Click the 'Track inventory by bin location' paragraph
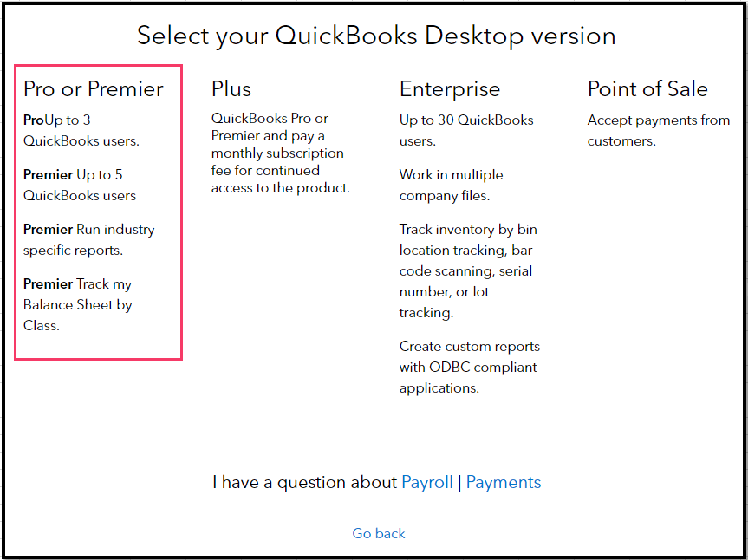The width and height of the screenshot is (748, 560). pos(468,271)
